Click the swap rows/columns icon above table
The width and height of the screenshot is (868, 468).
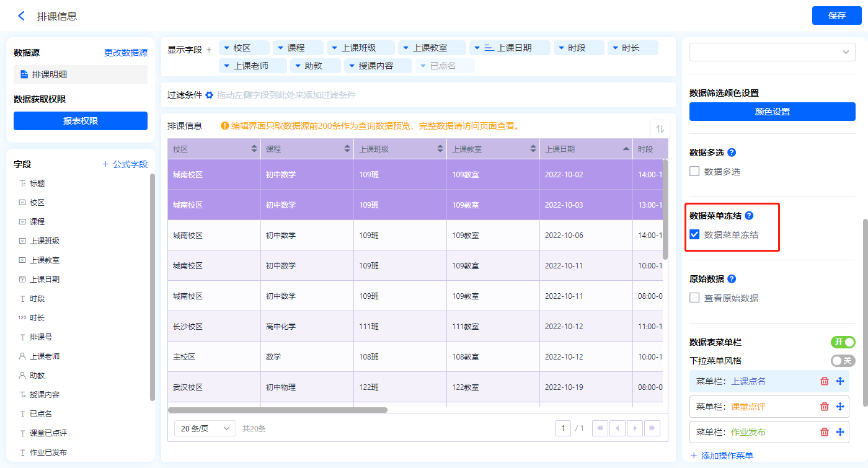click(660, 129)
